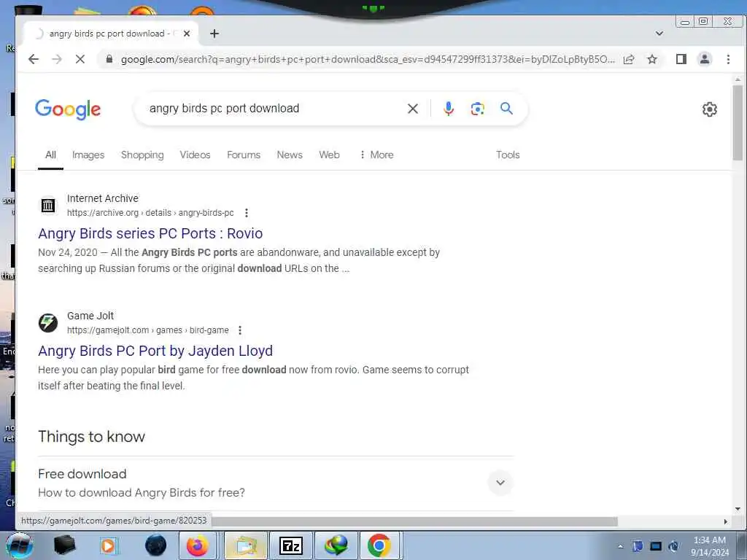747x560 pixels.
Task: Click the Internet Archive favicon
Action: [47, 205]
